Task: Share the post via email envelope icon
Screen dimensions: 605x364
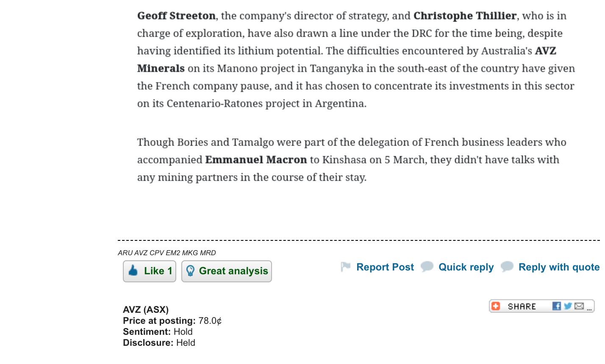Action: point(579,306)
